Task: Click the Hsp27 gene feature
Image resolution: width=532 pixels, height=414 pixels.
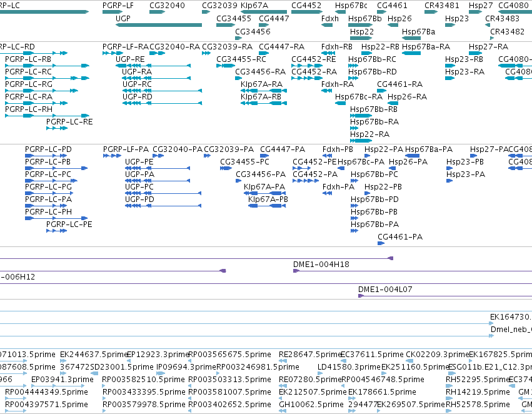Action: click(x=475, y=13)
